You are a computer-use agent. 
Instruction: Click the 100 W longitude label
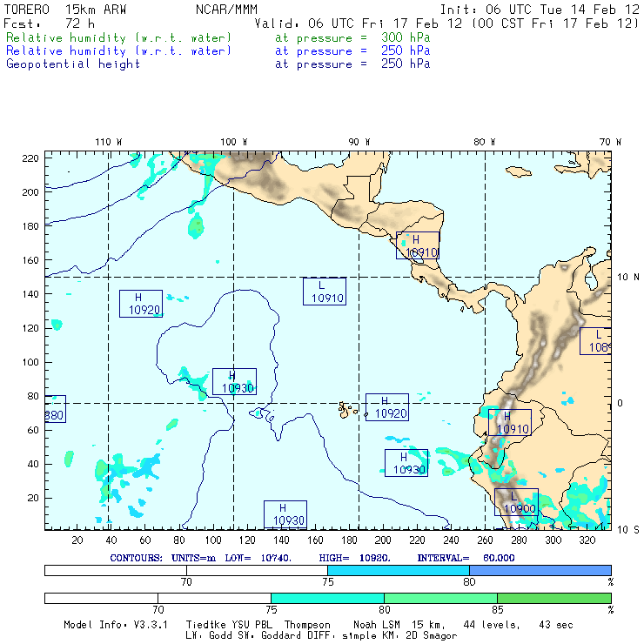click(233, 142)
